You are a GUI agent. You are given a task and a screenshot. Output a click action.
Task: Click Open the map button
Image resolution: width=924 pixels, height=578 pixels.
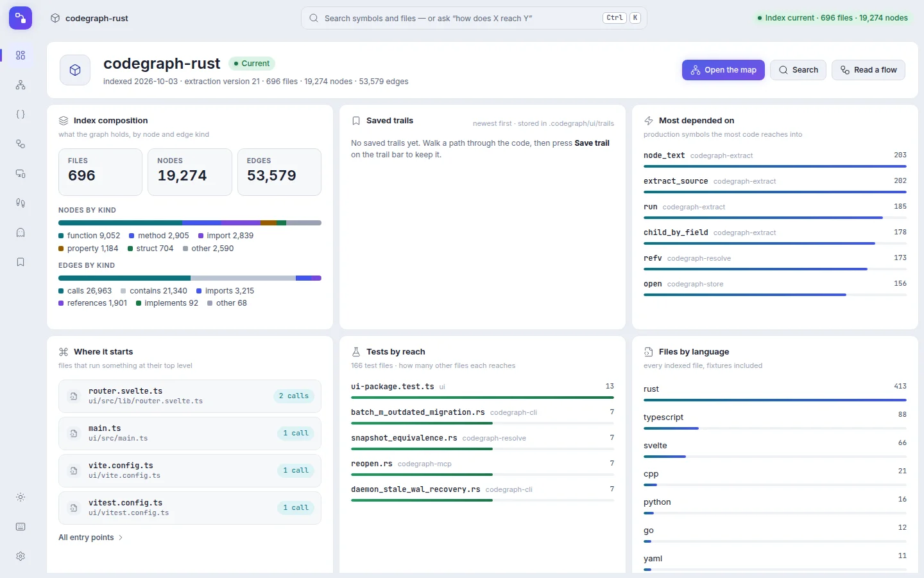(723, 70)
